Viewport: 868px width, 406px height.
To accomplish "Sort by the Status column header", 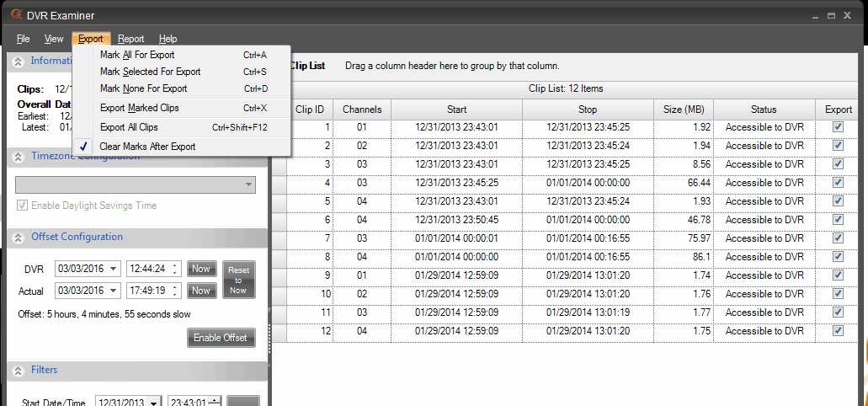I will pos(764,110).
